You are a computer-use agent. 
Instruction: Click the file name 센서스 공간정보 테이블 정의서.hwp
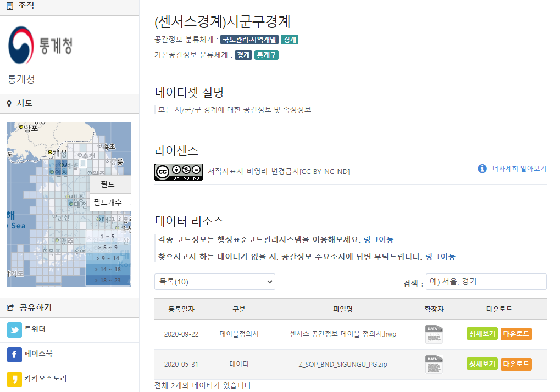(343, 334)
